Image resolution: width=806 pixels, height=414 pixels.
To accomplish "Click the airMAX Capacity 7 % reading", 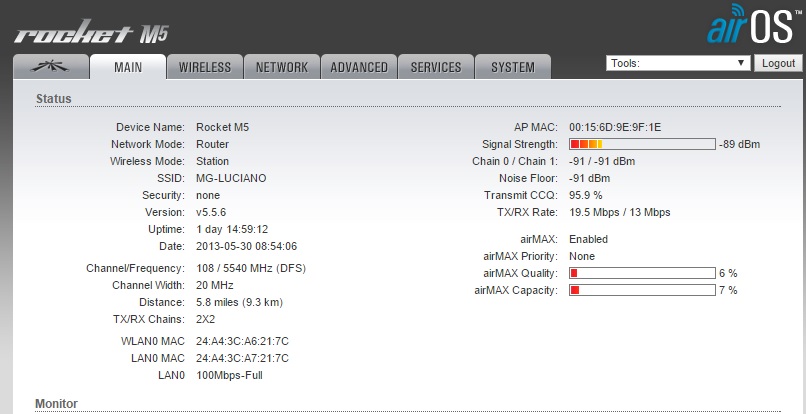I will 728,290.
